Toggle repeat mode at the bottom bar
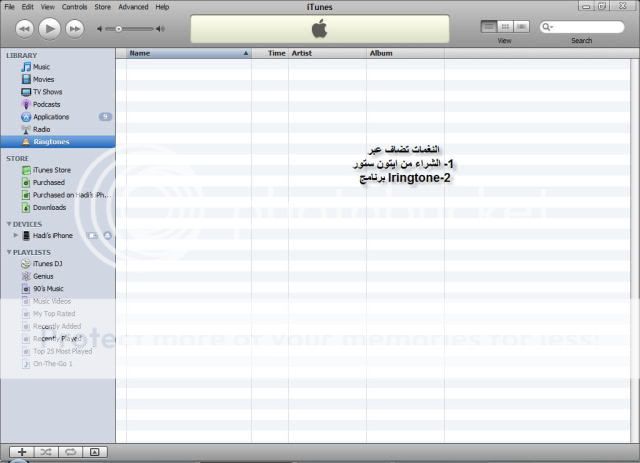The width and height of the screenshot is (640, 463). (71, 452)
